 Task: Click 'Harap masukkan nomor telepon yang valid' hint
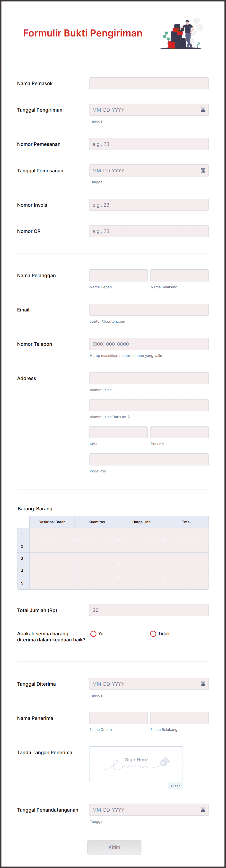click(x=126, y=356)
